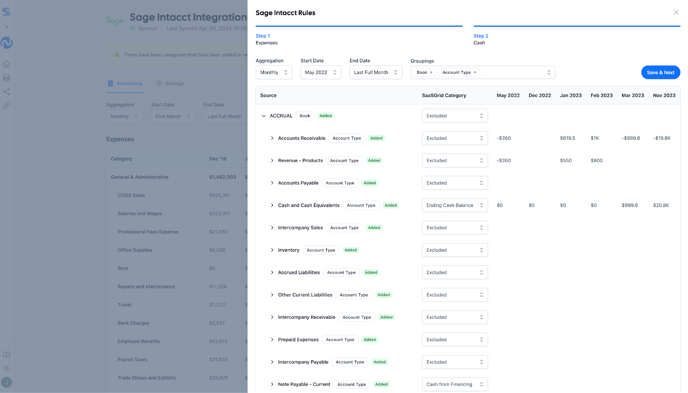Expand the Accounts Payable row

(x=272, y=183)
